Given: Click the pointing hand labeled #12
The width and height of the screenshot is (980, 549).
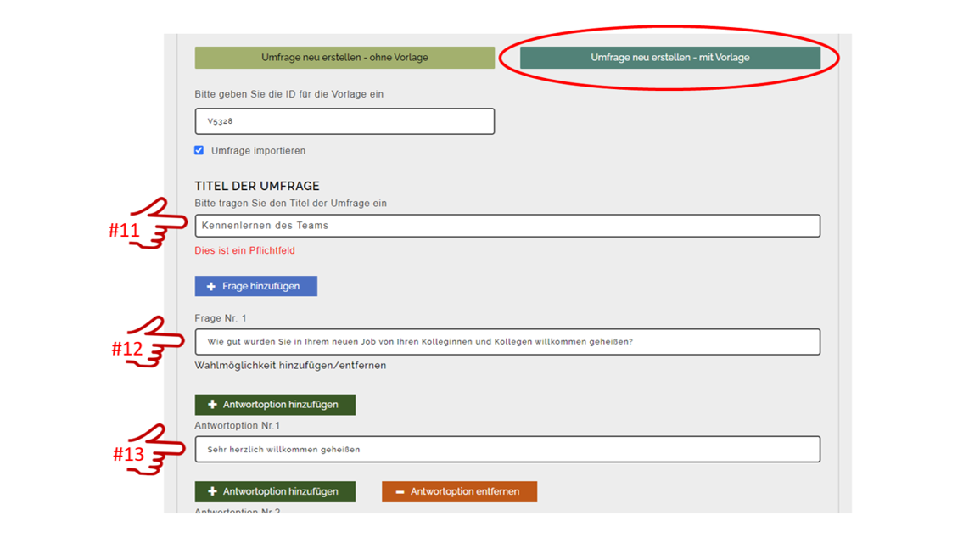Looking at the screenshot, I should tap(158, 342).
